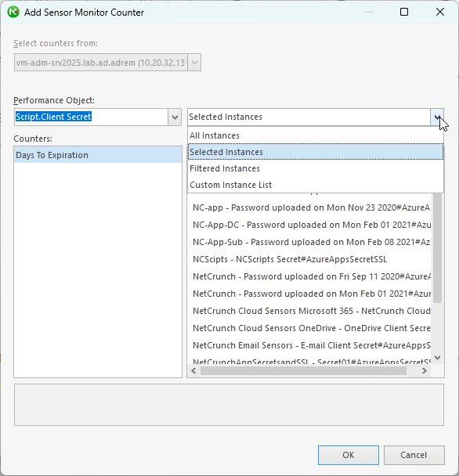
Task: Choose Custom Instance List option
Action: click(316, 185)
